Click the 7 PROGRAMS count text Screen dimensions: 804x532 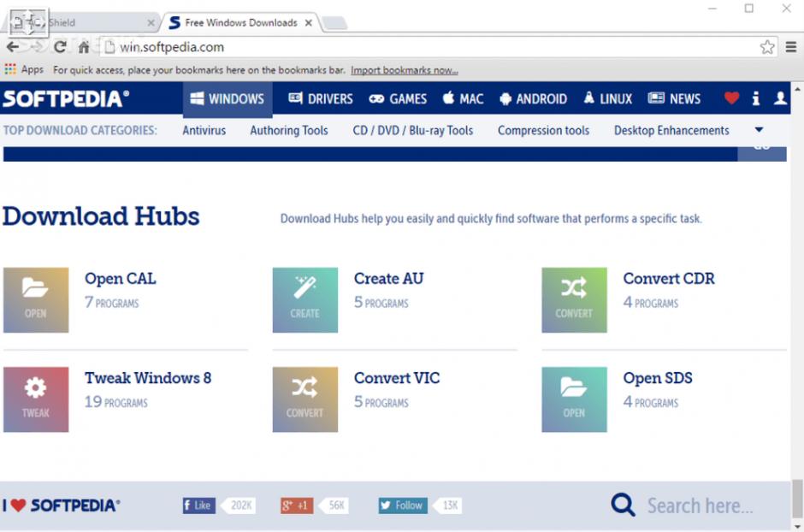pos(112,303)
